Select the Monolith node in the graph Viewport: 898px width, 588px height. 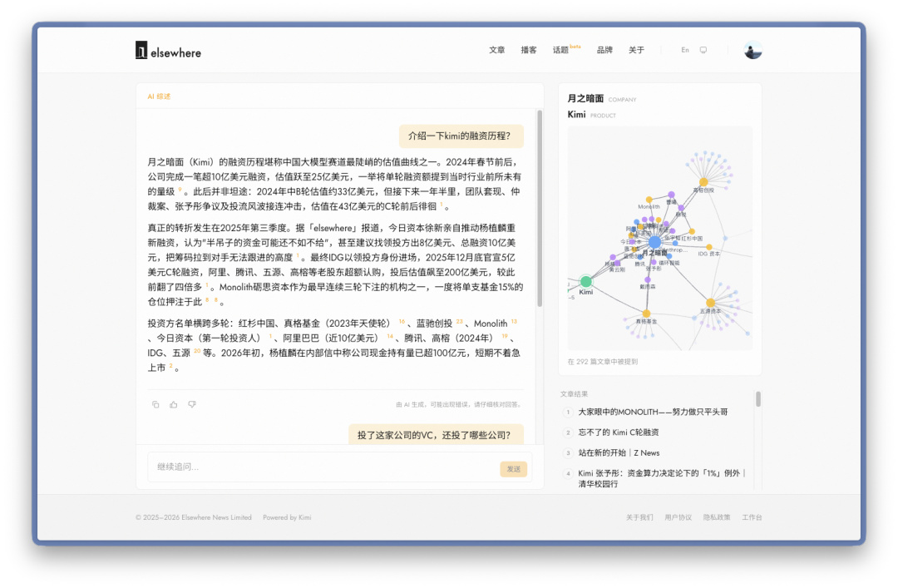point(649,200)
